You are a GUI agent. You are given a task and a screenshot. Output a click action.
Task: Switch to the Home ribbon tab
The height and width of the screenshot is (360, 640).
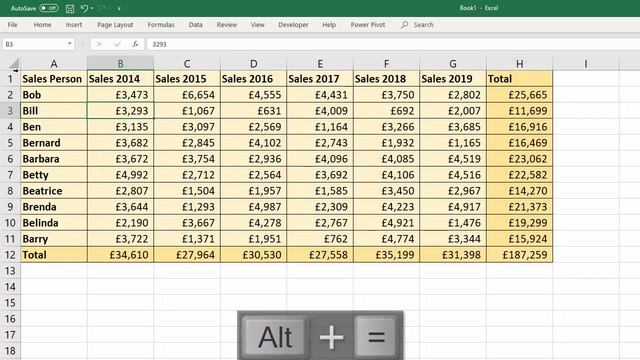point(42,24)
